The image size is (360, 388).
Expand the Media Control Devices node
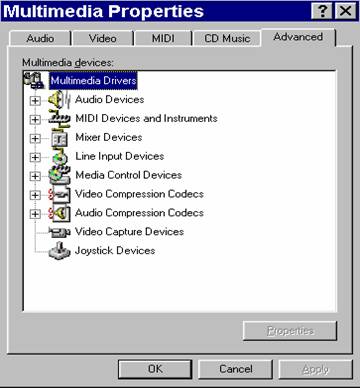[35, 176]
